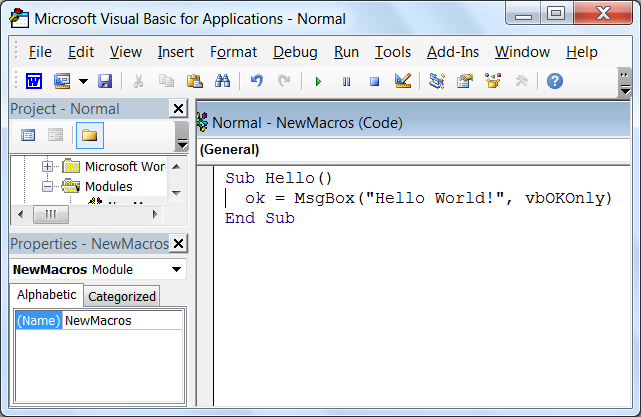Toggle Design Mode icon
Image resolution: width=641 pixels, height=417 pixels.
[x=403, y=81]
